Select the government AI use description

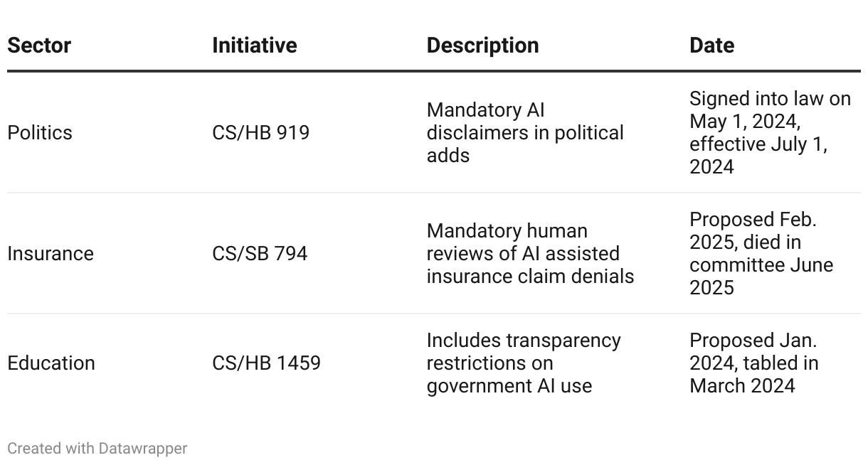coord(524,363)
